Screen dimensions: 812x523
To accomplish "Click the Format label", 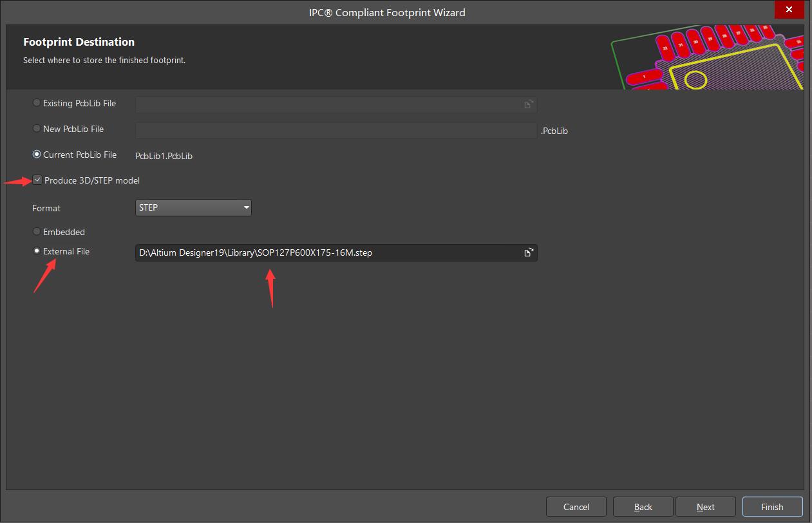I will point(46,208).
